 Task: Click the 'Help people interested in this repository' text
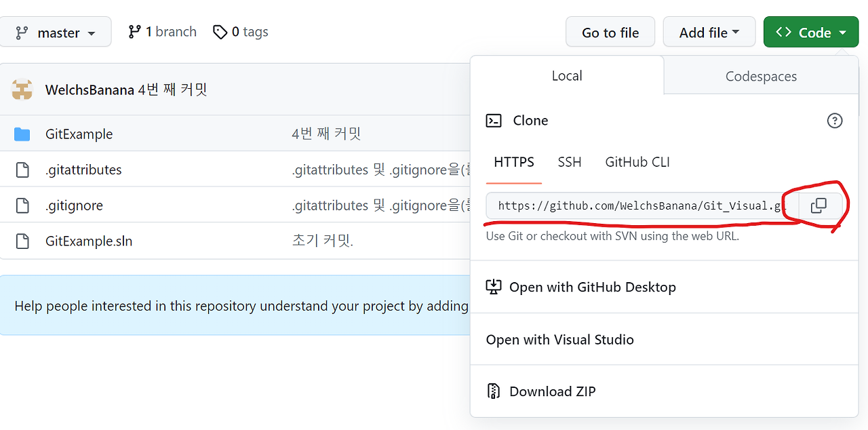coord(241,306)
